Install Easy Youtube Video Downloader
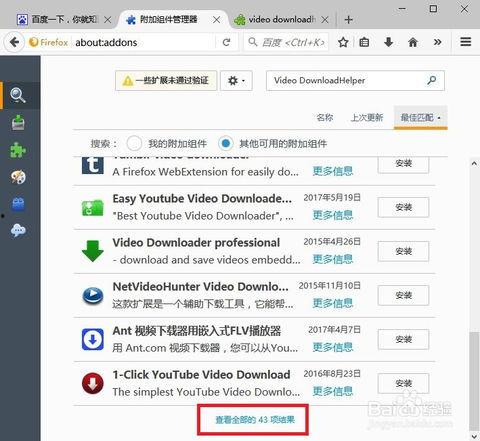Image resolution: width=480 pixels, height=441 pixels. point(403,207)
